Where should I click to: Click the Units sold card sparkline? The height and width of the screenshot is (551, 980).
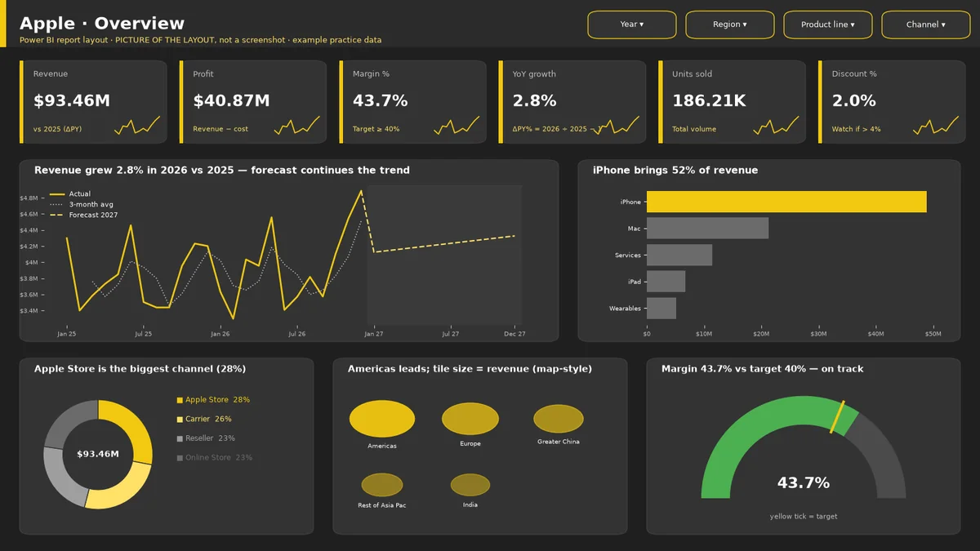tap(776, 126)
